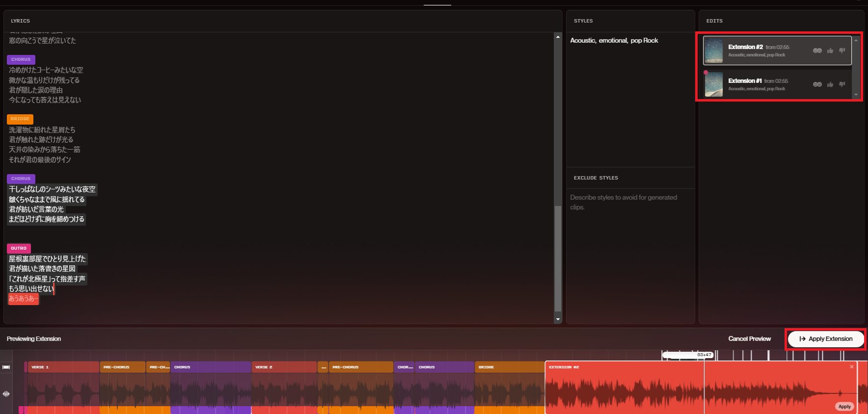
Task: Select the Extension #1 thumbnail
Action: pos(713,84)
